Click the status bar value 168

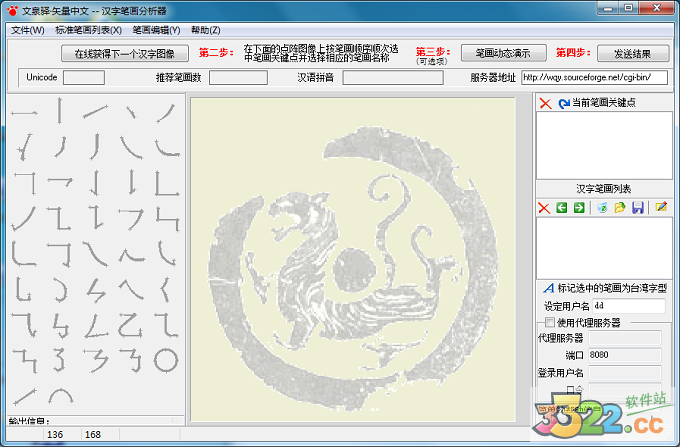[x=93, y=434]
